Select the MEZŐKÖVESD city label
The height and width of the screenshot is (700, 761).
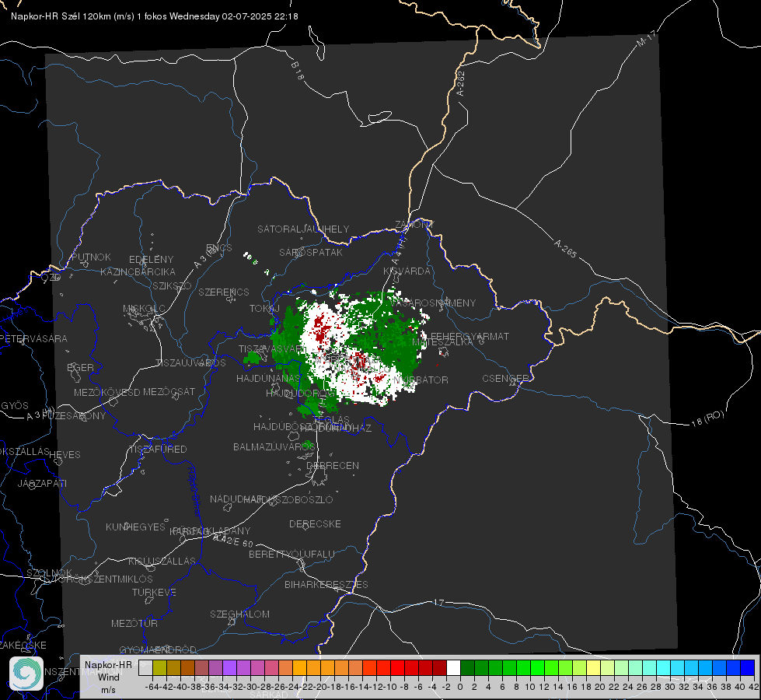tap(106, 392)
